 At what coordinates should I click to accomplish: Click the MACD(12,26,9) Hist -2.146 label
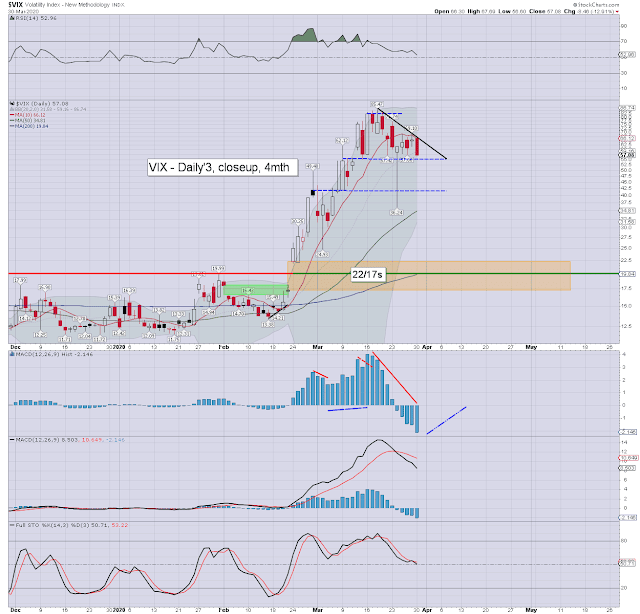click(x=54, y=354)
